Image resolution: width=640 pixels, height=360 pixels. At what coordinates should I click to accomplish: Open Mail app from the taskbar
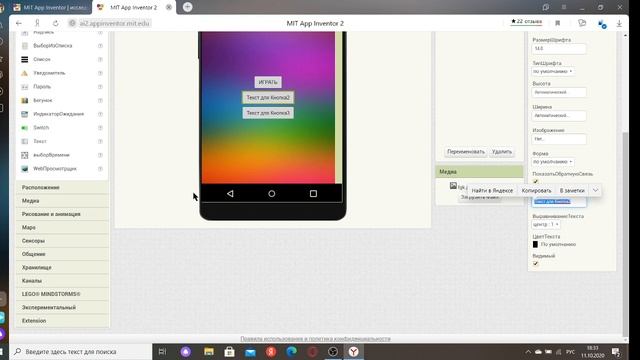(250, 352)
